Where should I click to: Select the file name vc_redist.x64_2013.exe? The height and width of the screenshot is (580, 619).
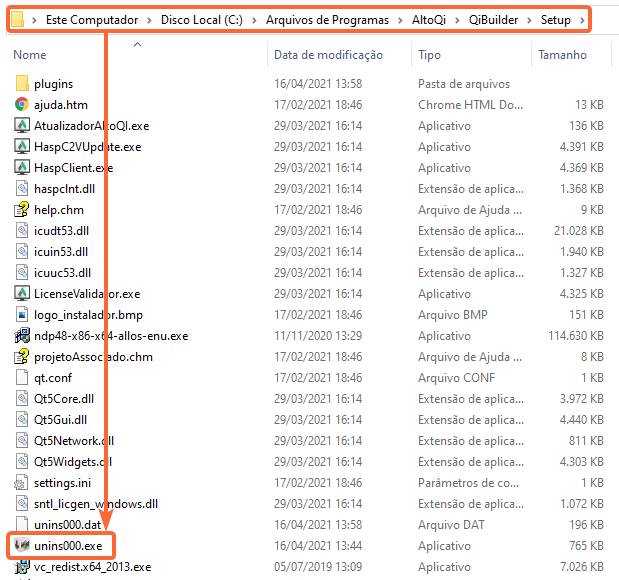pos(92,567)
